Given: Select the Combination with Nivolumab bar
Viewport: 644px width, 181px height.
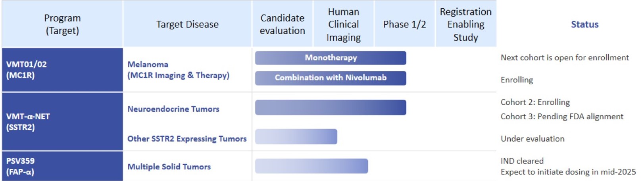Looking at the screenshot, I should 331,78.
